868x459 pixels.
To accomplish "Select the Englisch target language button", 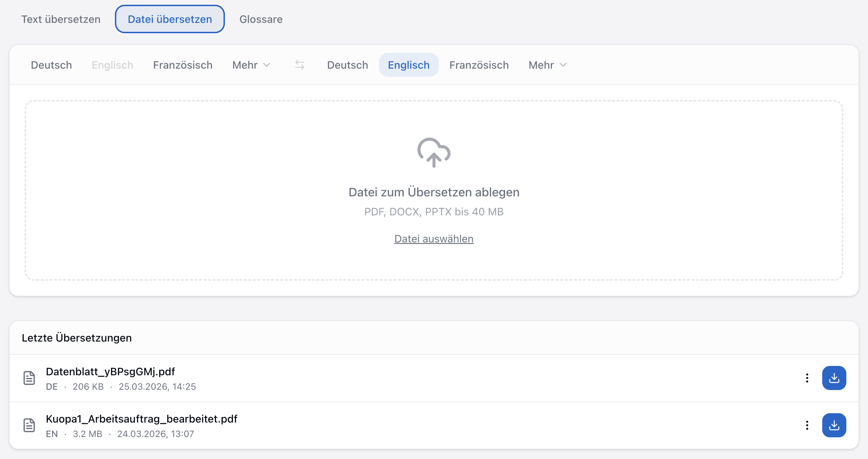I will (409, 65).
